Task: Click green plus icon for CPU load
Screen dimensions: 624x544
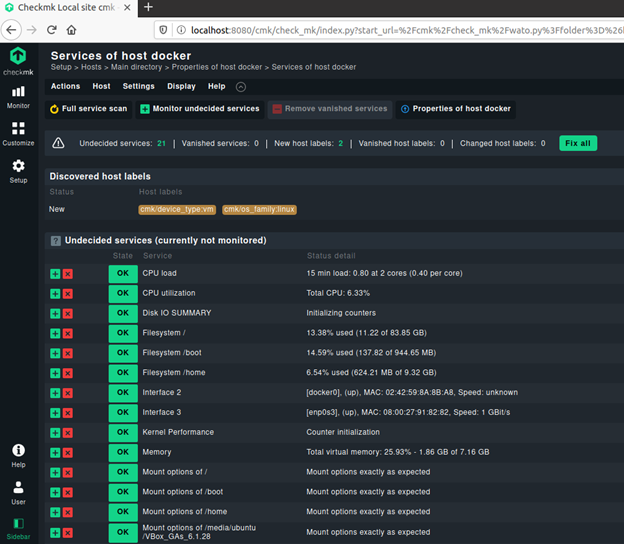Action: coord(55,273)
